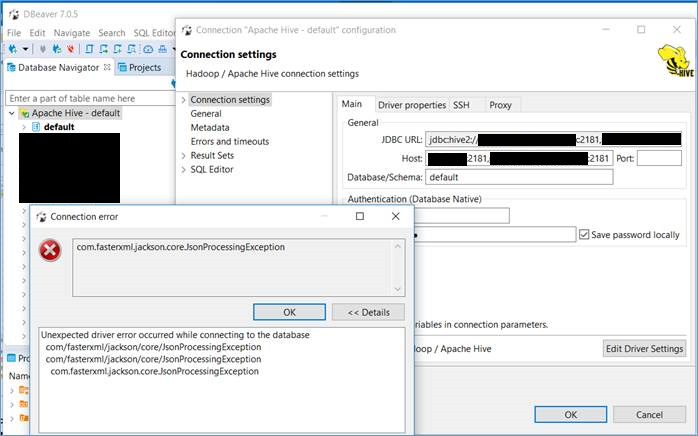
Task: Toggle Save password locally checkbox
Action: click(x=584, y=234)
